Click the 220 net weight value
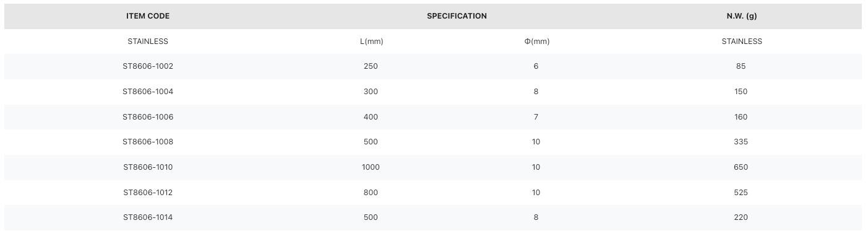The height and width of the screenshot is (236, 868). (741, 217)
